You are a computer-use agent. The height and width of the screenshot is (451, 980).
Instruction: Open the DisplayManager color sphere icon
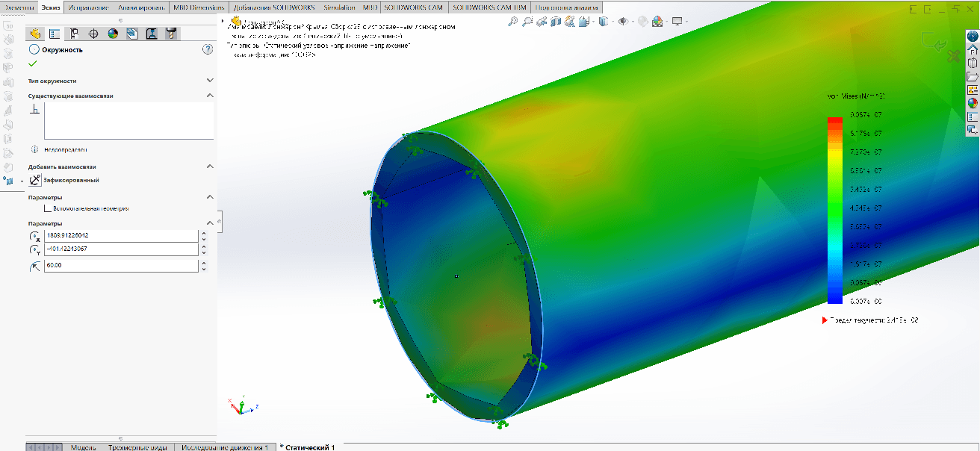coord(113,34)
